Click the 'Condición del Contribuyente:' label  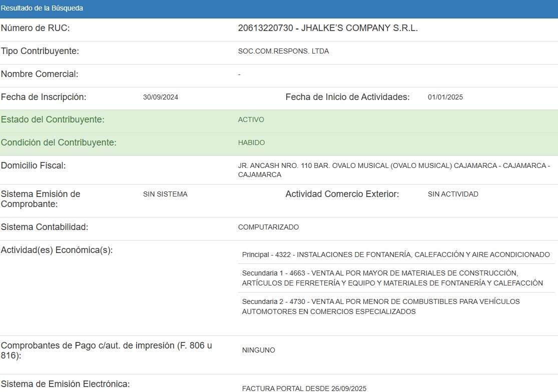pyautogui.click(x=59, y=143)
